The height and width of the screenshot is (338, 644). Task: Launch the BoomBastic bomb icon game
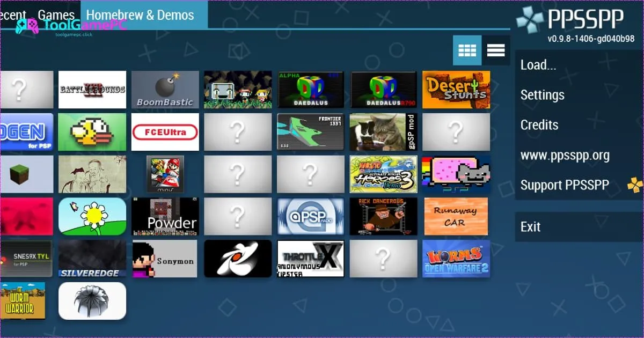click(165, 90)
